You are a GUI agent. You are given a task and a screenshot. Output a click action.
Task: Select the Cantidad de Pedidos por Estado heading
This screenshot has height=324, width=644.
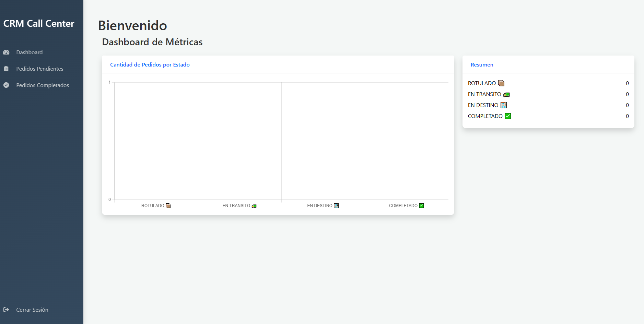tap(150, 65)
